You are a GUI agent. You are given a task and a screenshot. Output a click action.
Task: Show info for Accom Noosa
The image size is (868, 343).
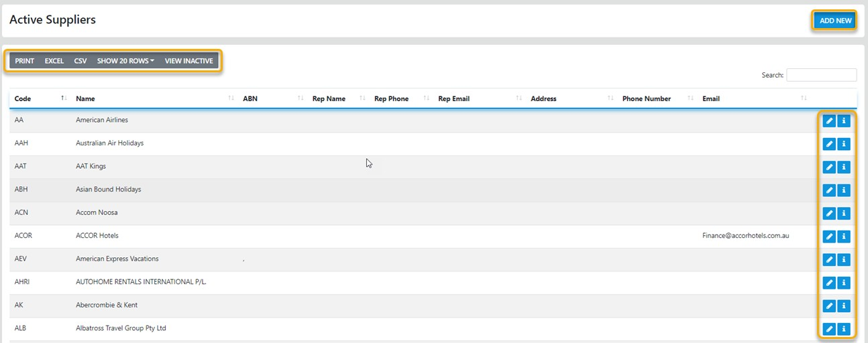(x=844, y=213)
